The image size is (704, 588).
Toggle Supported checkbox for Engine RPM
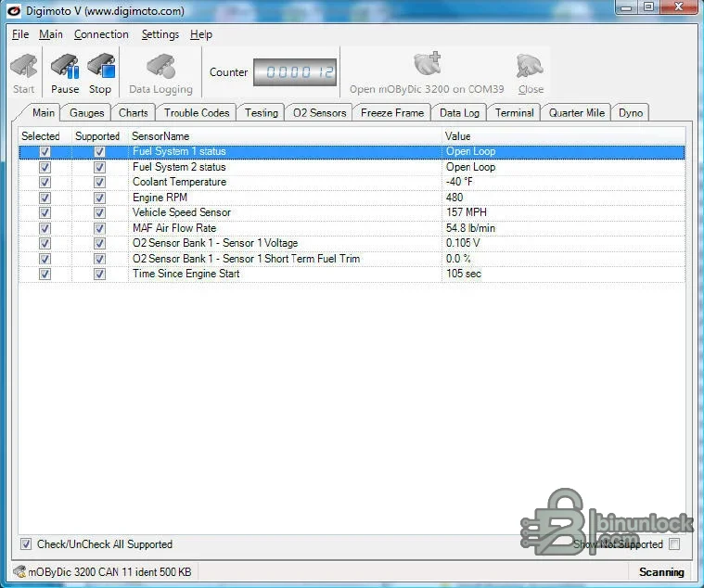99,198
